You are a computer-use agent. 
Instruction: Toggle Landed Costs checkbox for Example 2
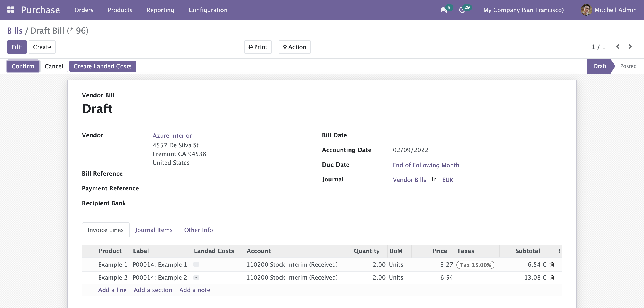pos(196,278)
